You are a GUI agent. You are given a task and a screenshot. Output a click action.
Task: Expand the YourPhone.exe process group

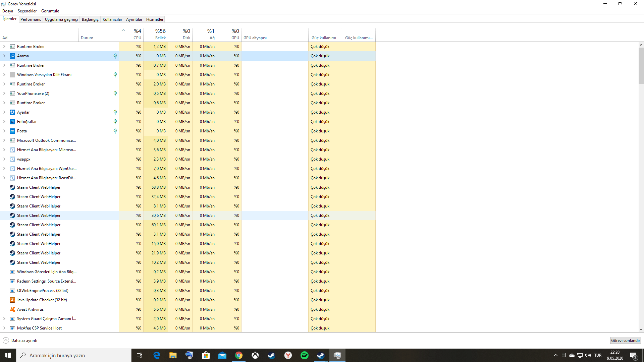[x=4, y=94]
